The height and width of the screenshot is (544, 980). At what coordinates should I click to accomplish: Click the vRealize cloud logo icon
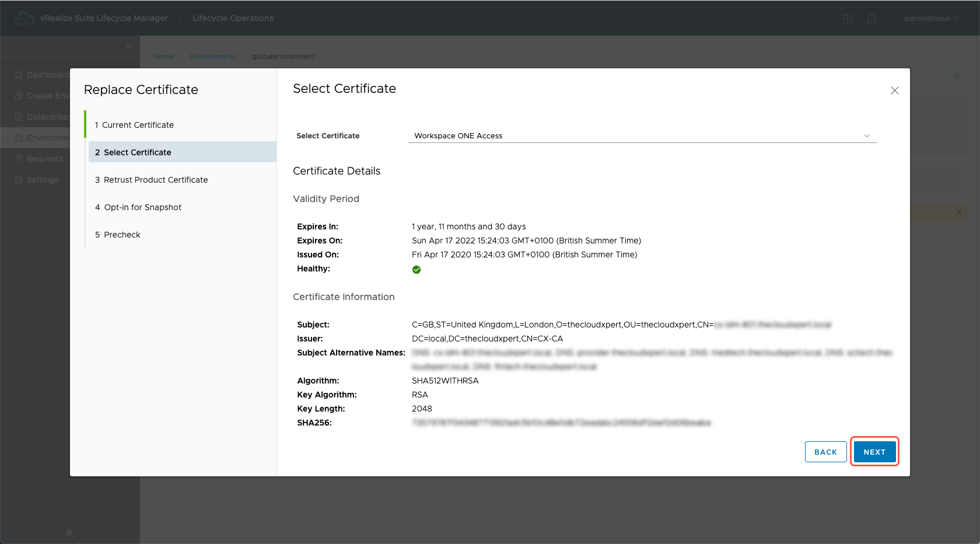point(24,19)
